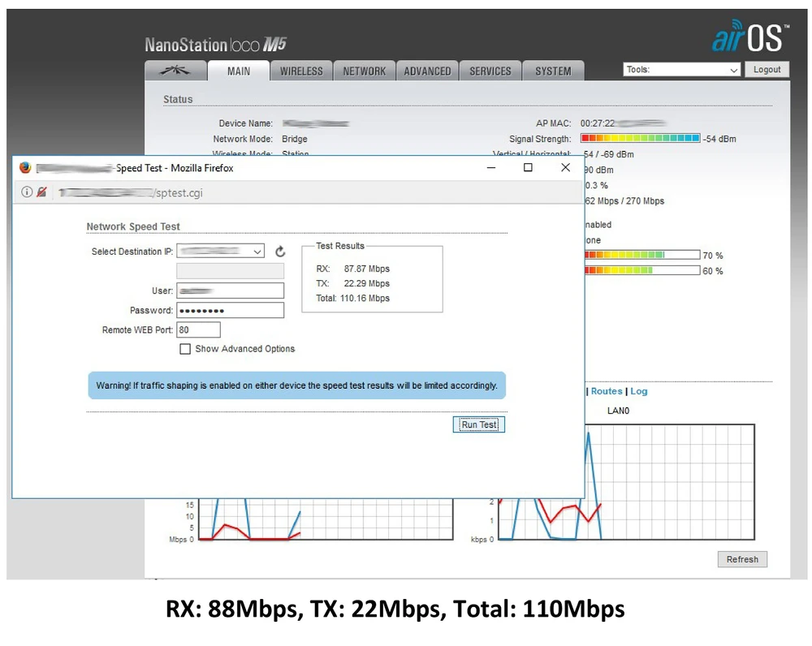Click the refresh icon beside Destination IP
812x646 pixels.
tap(281, 252)
